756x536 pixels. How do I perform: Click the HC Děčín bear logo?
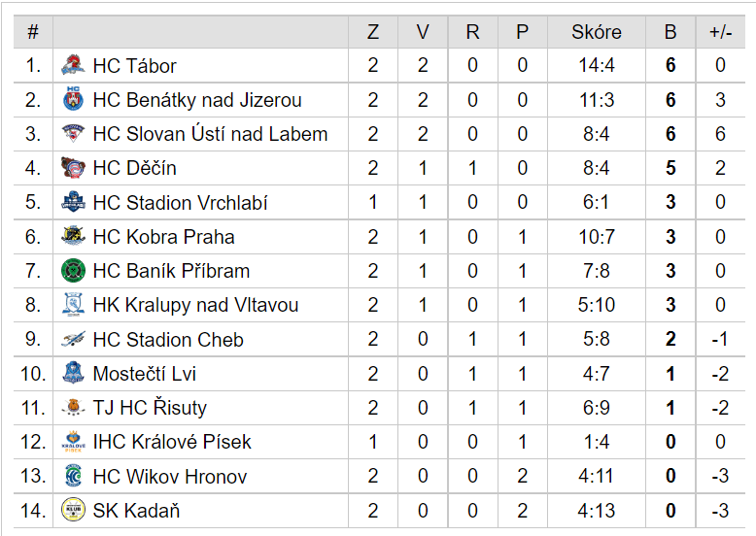[x=73, y=168]
